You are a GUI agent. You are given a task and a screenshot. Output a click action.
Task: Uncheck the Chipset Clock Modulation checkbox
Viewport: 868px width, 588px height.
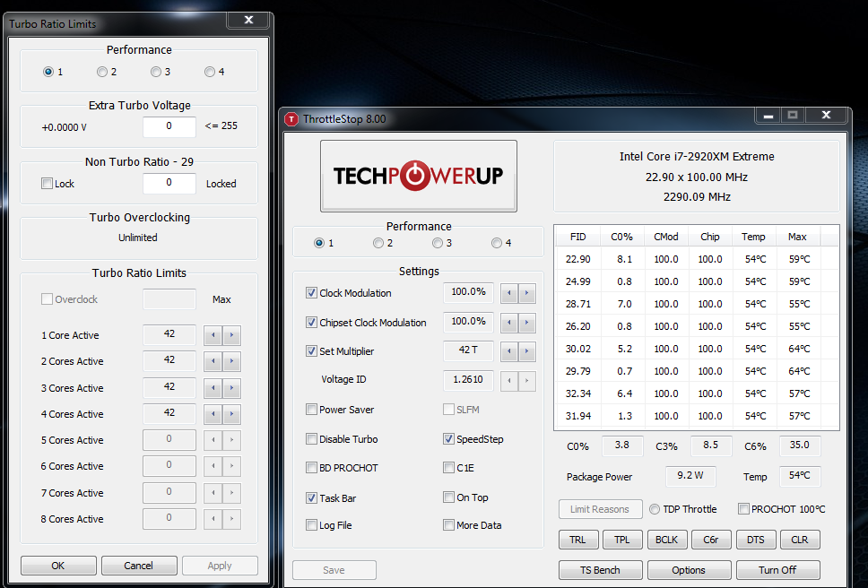[312, 322]
